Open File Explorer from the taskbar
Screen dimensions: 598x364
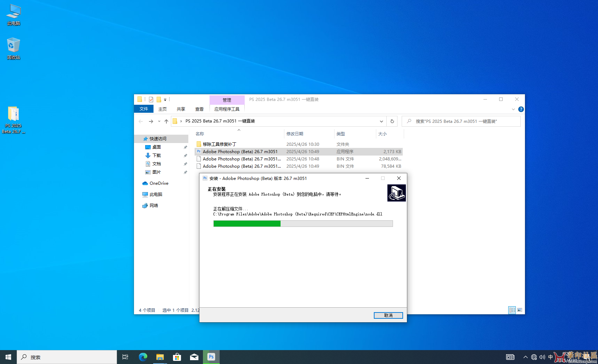point(160,357)
